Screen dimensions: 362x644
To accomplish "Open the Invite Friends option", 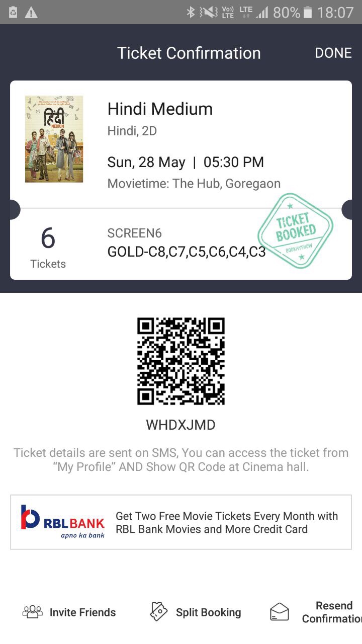I will tap(69, 612).
